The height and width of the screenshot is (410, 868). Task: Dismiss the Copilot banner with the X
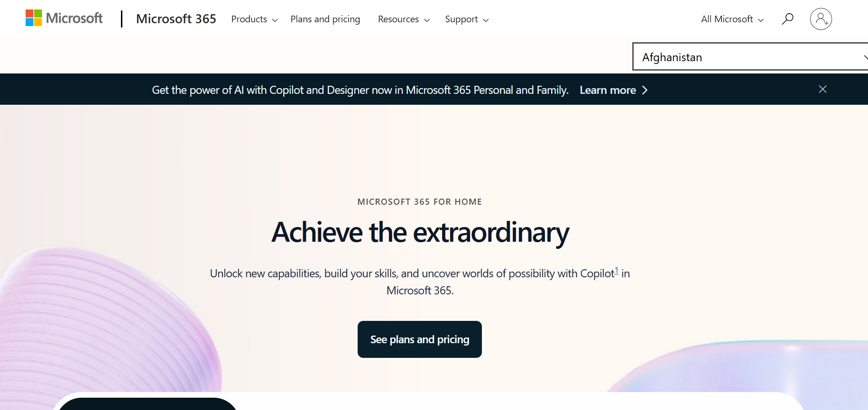click(x=822, y=89)
